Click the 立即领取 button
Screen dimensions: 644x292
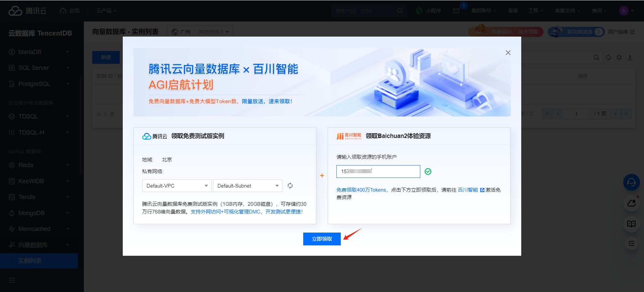[322, 239]
